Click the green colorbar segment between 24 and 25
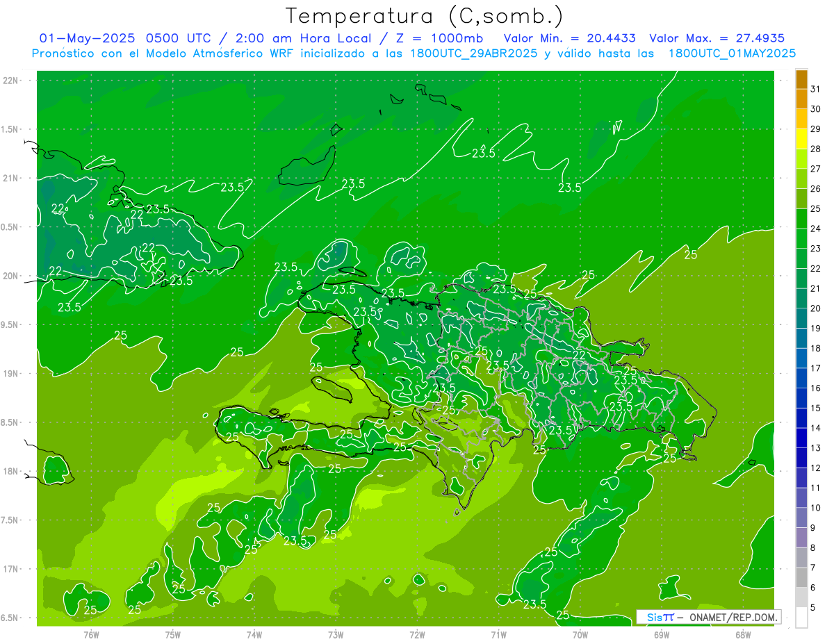834x644 pixels. click(801, 219)
